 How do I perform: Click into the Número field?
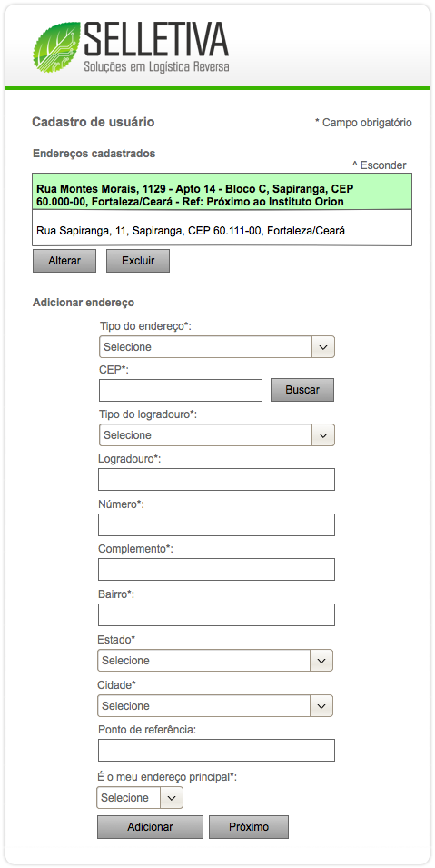(216, 524)
